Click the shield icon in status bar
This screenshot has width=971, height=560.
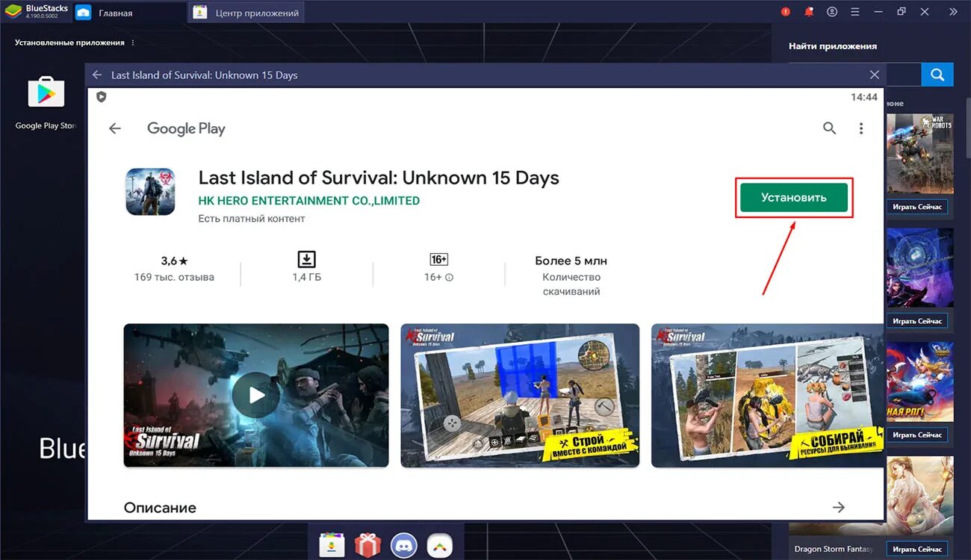point(101,97)
